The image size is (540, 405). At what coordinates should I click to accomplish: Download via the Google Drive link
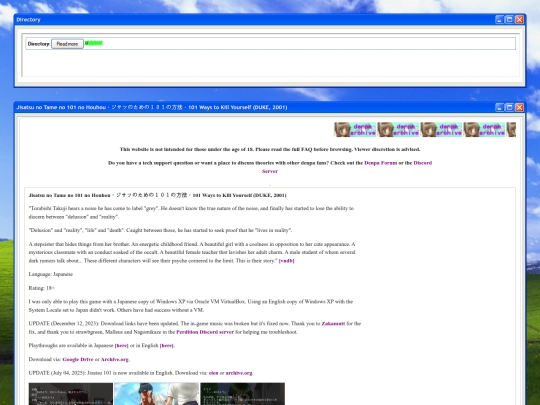[78, 360]
